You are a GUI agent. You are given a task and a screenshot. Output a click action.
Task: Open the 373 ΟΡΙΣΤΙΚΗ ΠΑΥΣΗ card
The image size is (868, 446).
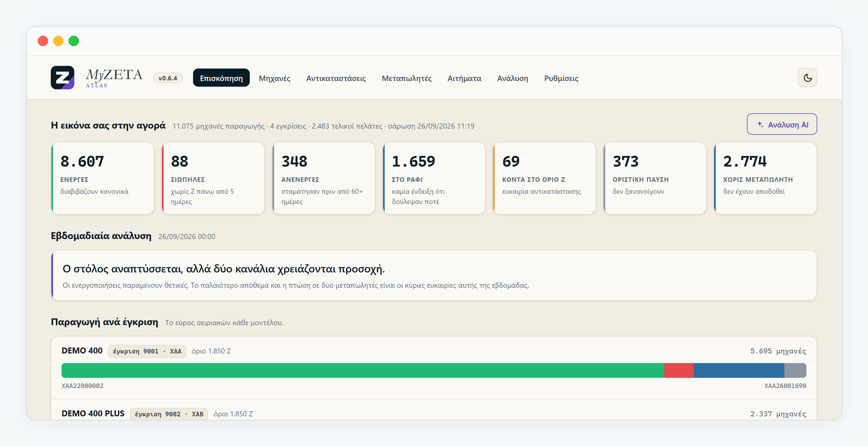[x=655, y=179]
